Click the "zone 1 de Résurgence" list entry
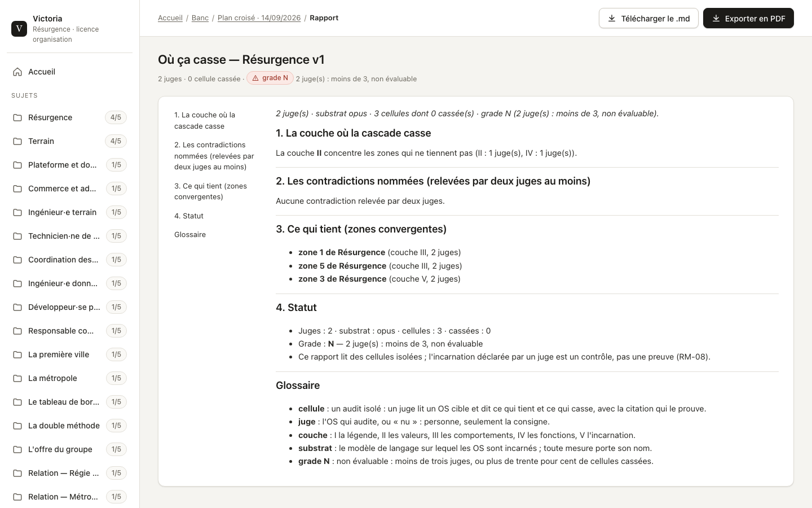 click(x=379, y=252)
